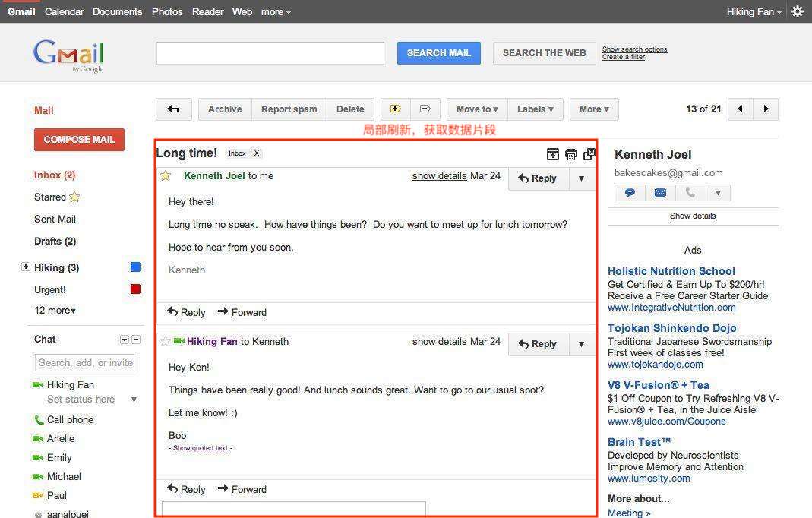Email Kenneth Joel envelope icon
Viewport: 812px width, 518px height.
pyautogui.click(x=660, y=193)
